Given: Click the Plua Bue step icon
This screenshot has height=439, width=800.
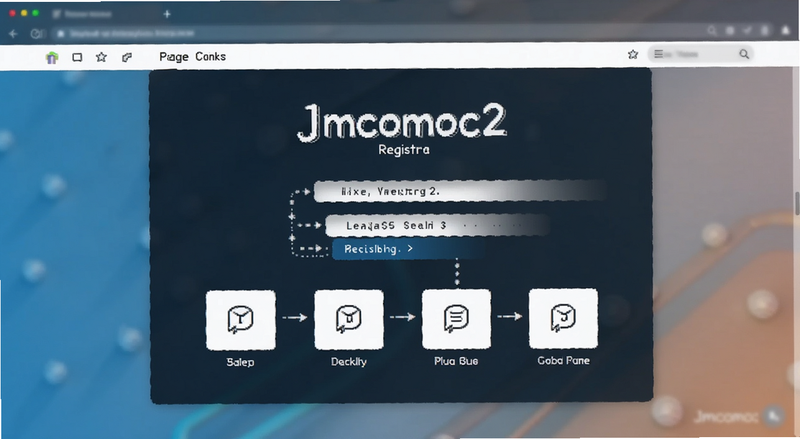Looking at the screenshot, I should (x=456, y=319).
